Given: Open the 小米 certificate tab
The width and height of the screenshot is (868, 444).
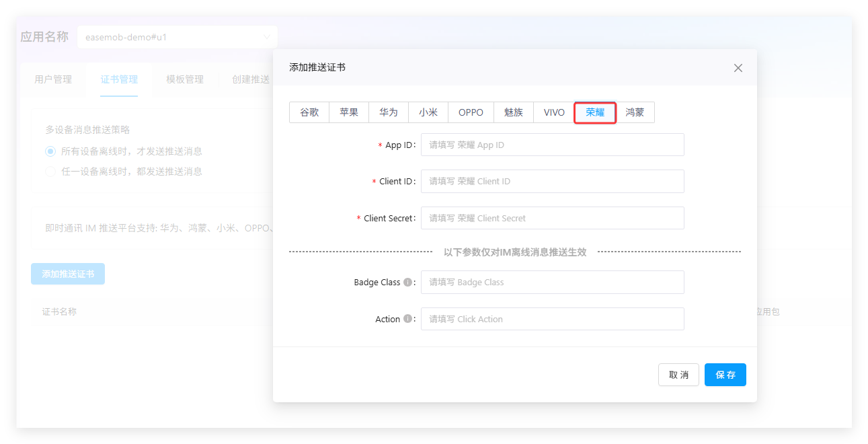Looking at the screenshot, I should tap(428, 112).
